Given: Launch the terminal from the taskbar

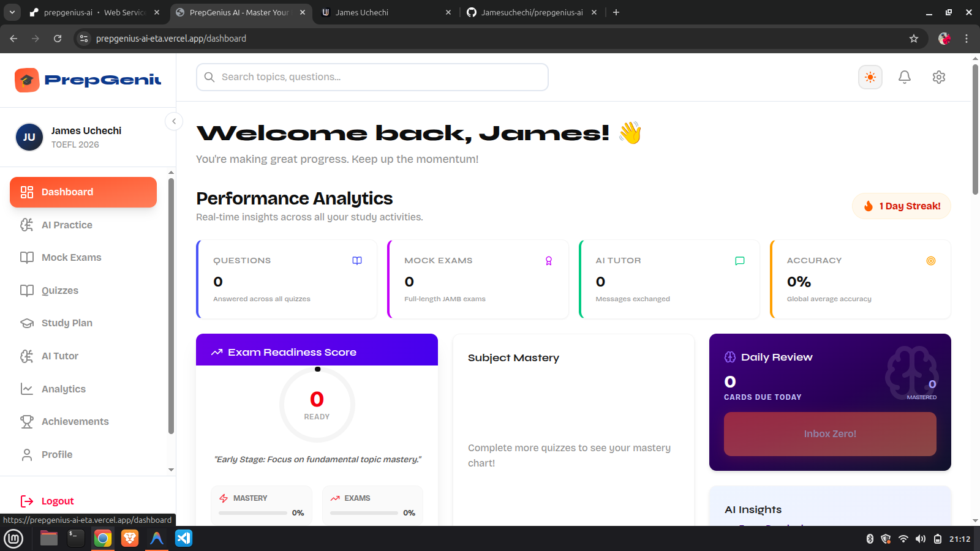Looking at the screenshot, I should 75,538.
